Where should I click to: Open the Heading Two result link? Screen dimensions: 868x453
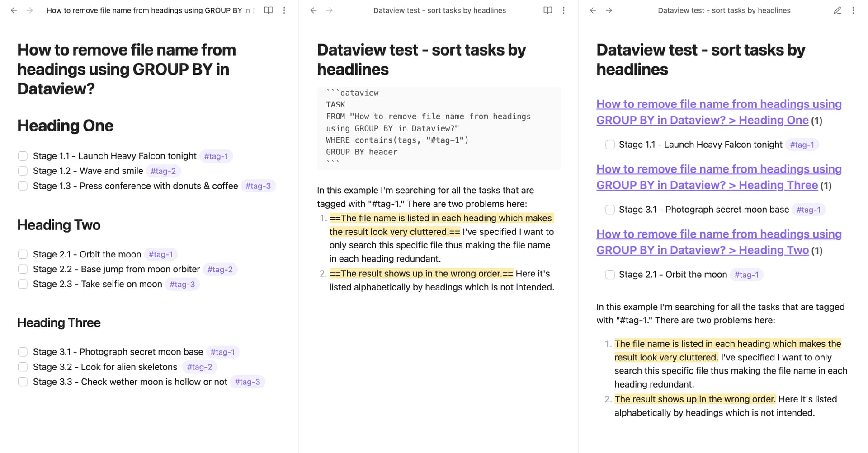pyautogui.click(x=719, y=242)
